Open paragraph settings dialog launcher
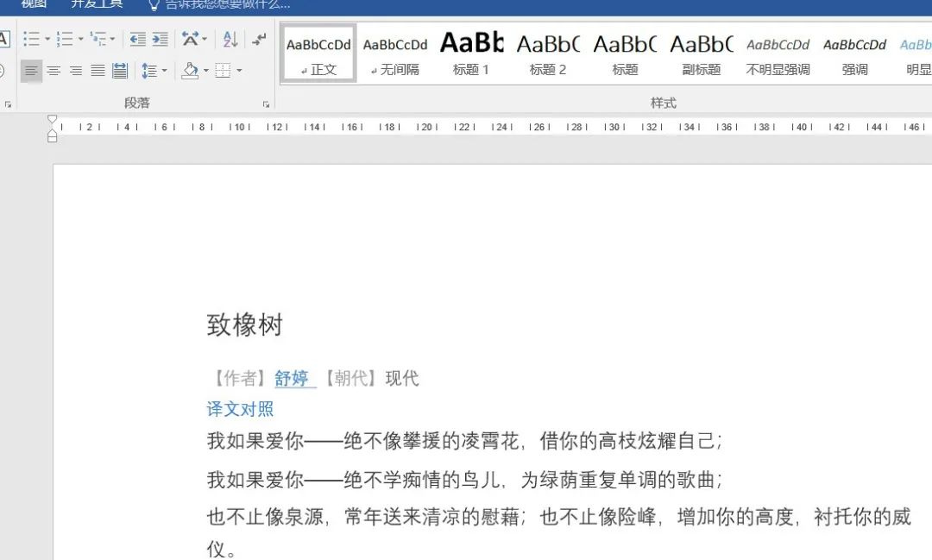932x560 pixels. (x=267, y=104)
